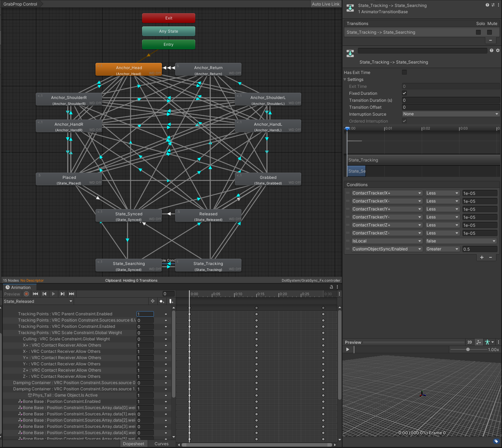Open the Greater comparison dropdown
This screenshot has height=448, width=502.
pyautogui.click(x=443, y=249)
